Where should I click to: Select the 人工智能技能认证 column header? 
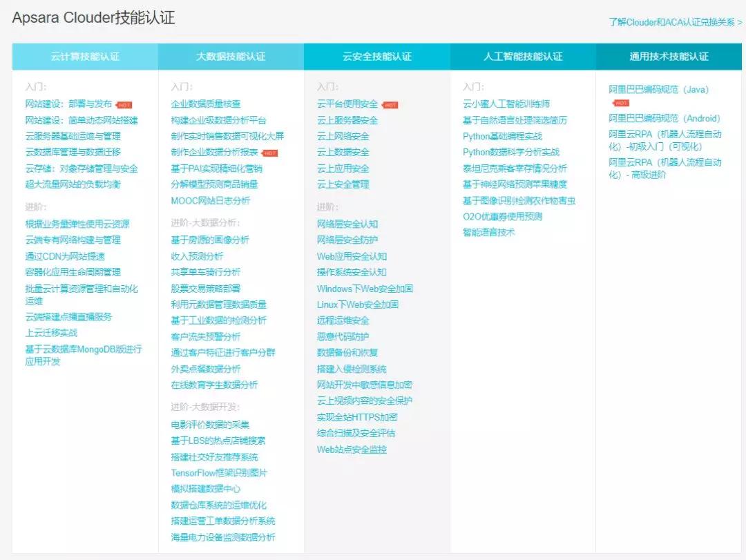click(x=523, y=57)
